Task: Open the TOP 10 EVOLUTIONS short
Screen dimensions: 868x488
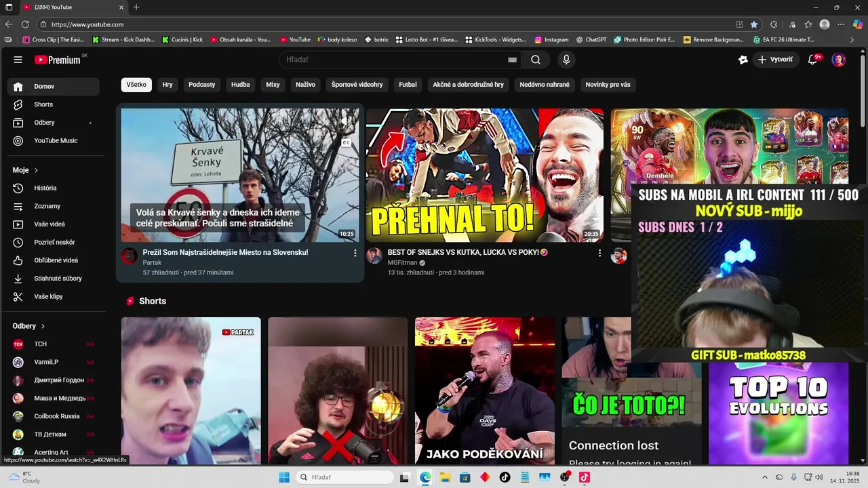Action: click(x=778, y=413)
